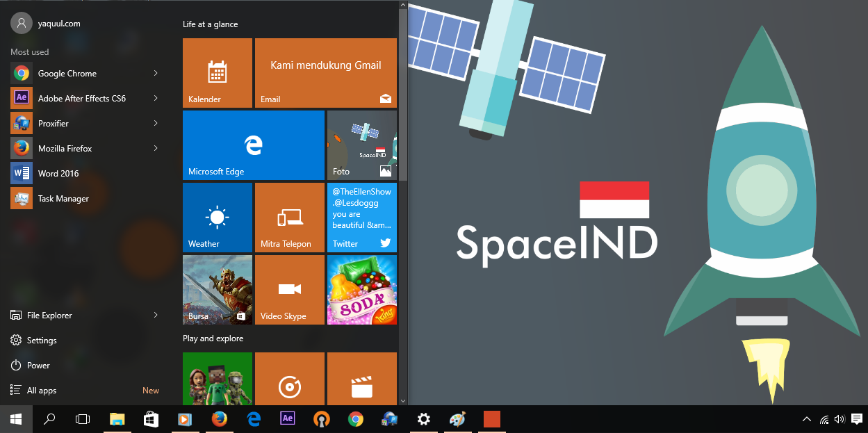Open the Windows Store from the taskbar
The image size is (868, 433).
click(x=151, y=419)
